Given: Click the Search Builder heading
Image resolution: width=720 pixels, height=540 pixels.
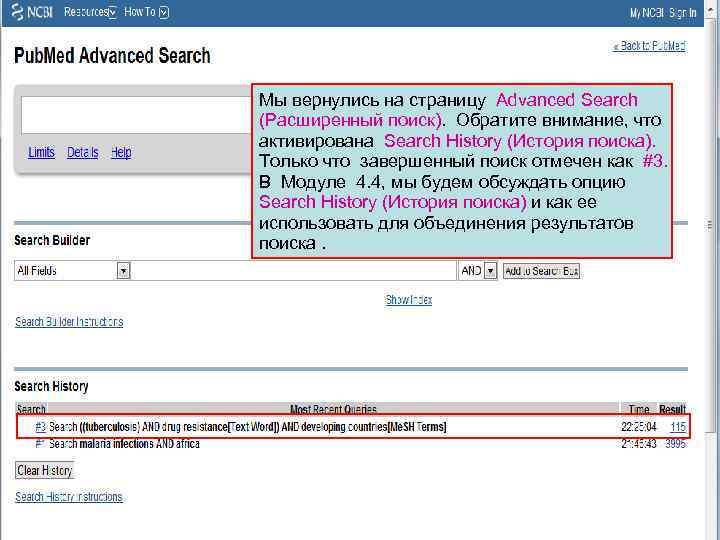Looking at the screenshot, I should pyautogui.click(x=52, y=240).
